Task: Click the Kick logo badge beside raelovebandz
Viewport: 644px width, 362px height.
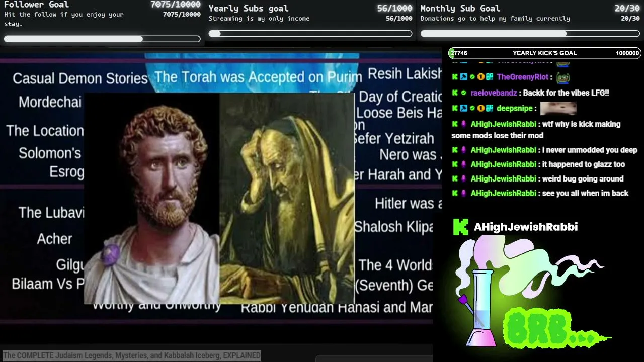Action: click(455, 93)
